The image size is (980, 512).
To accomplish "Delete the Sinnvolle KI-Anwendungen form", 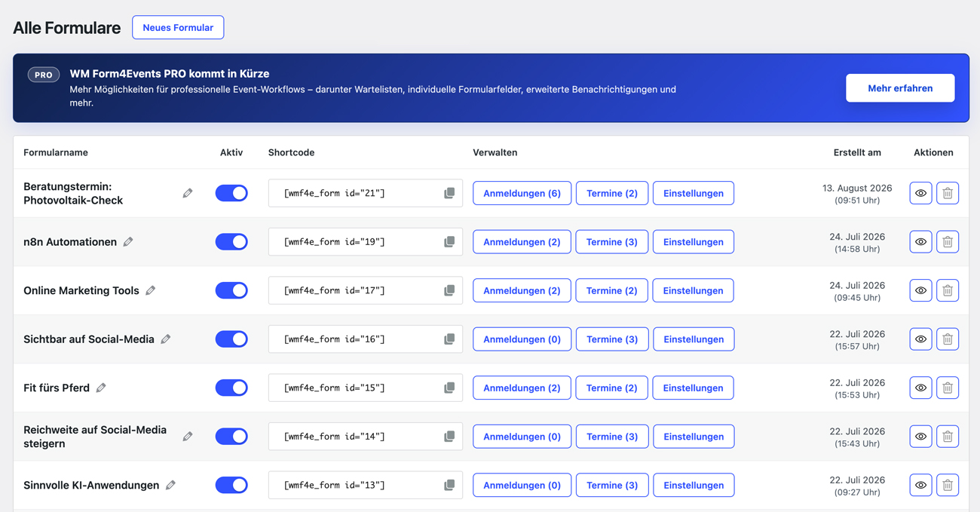I will coord(948,485).
